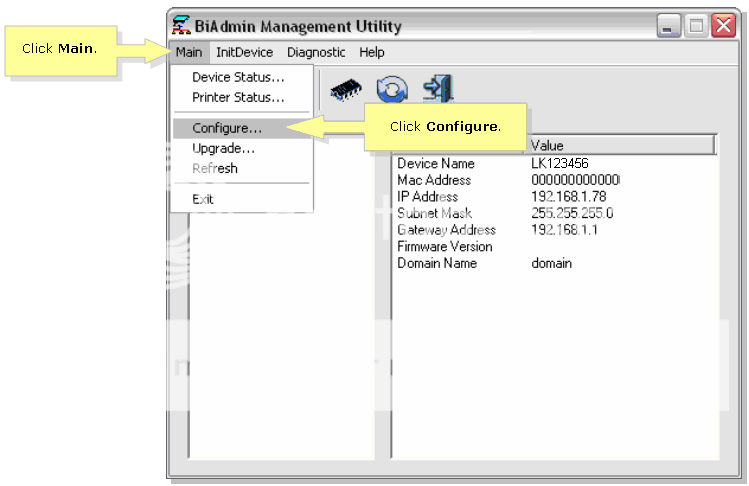Open the InitDevice menu
The image size is (749, 486).
pos(244,52)
